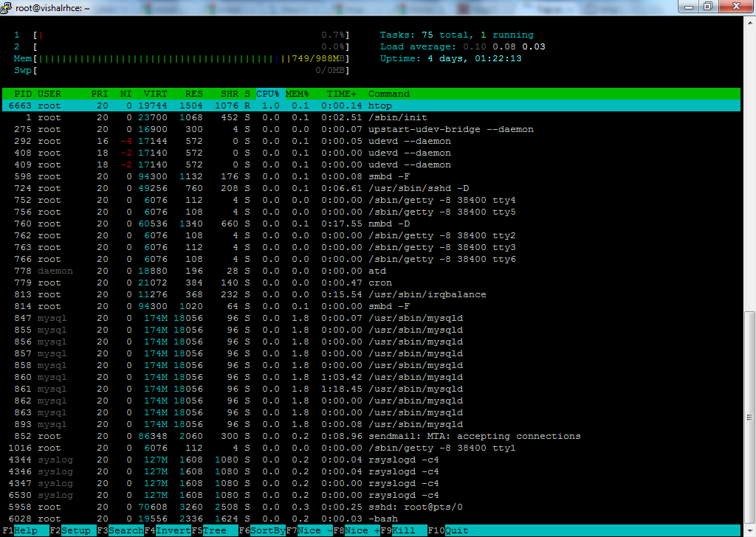
Task: Click the PID column header
Action: [x=23, y=94]
